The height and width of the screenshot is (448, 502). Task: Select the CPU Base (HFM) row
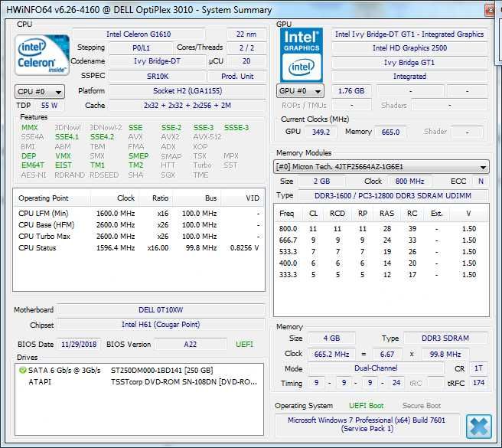(x=139, y=225)
